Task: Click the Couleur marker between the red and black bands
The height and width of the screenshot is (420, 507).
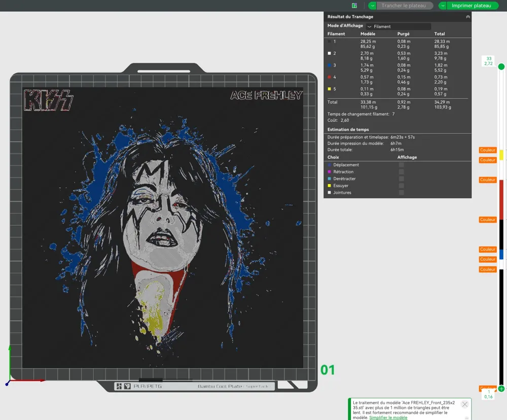Action: pyautogui.click(x=488, y=219)
